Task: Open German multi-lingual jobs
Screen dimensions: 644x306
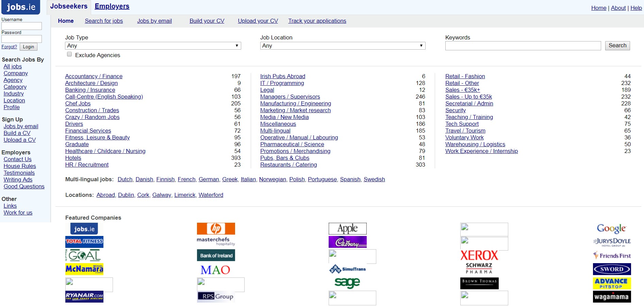Action: [x=209, y=179]
